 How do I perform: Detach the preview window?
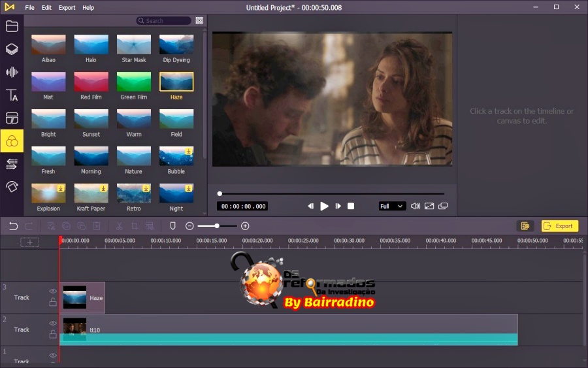(443, 206)
